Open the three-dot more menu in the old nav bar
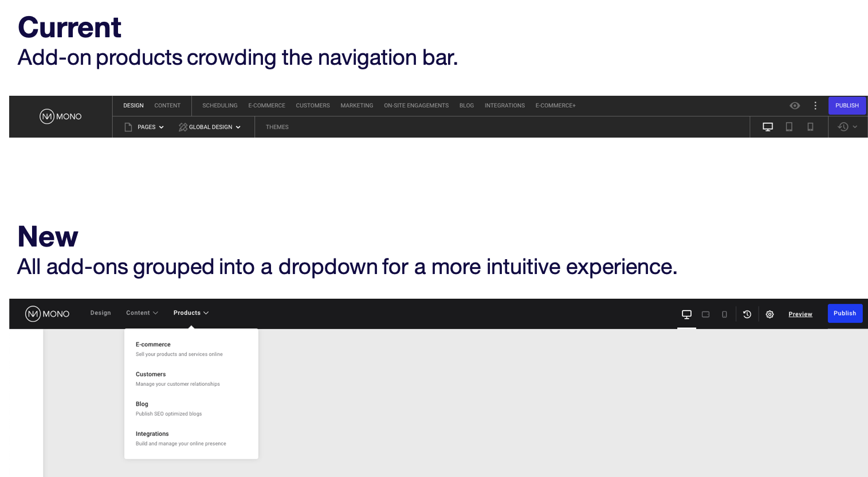 pos(815,105)
